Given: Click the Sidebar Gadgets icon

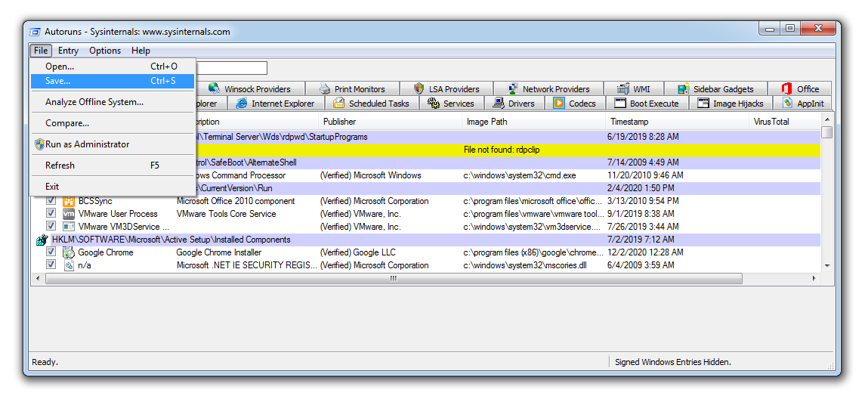Looking at the screenshot, I should tap(684, 88).
